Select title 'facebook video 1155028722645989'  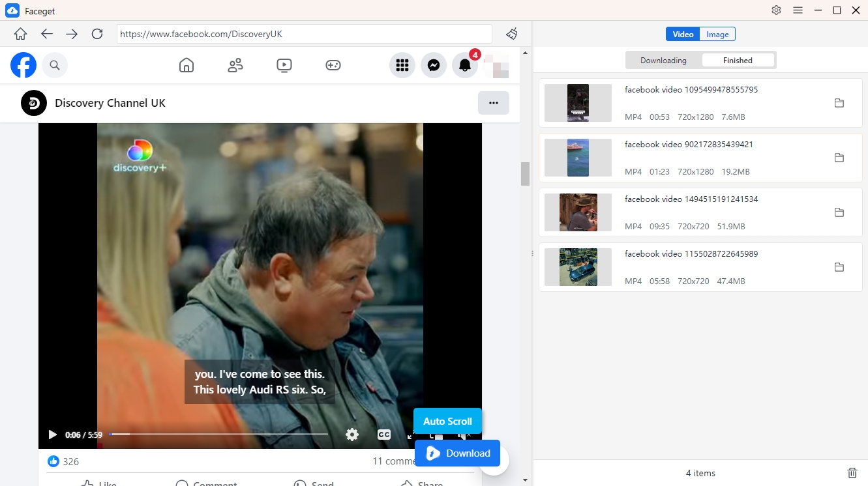pyautogui.click(x=691, y=254)
